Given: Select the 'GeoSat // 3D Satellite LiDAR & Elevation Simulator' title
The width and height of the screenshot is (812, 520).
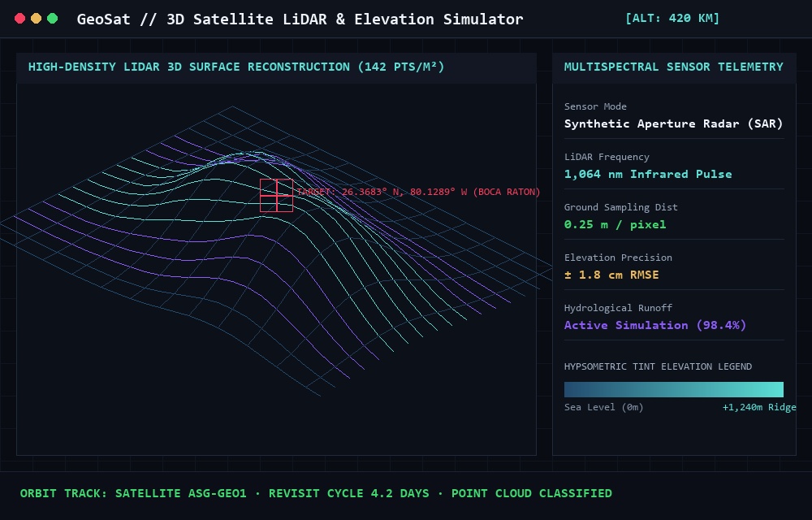Looking at the screenshot, I should (x=300, y=19).
